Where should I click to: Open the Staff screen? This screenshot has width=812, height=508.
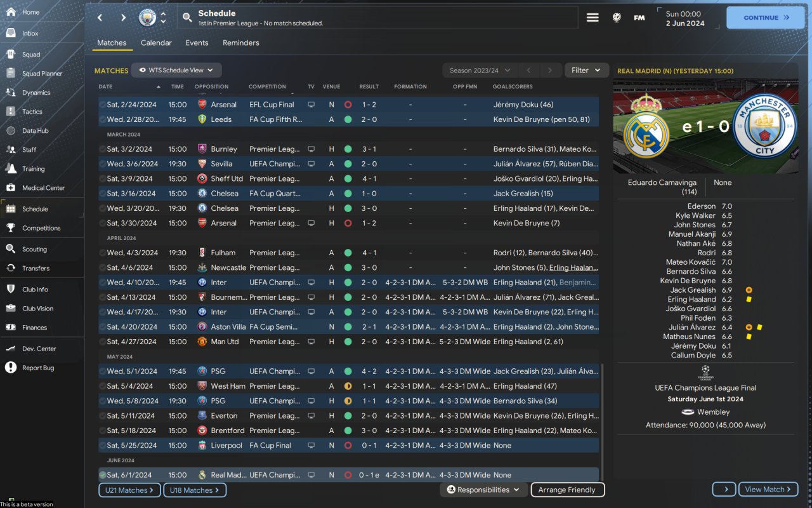[x=42, y=150]
